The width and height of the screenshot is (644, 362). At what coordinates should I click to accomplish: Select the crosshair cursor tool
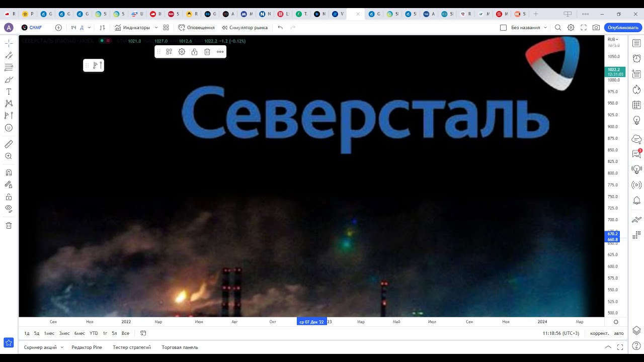point(9,43)
